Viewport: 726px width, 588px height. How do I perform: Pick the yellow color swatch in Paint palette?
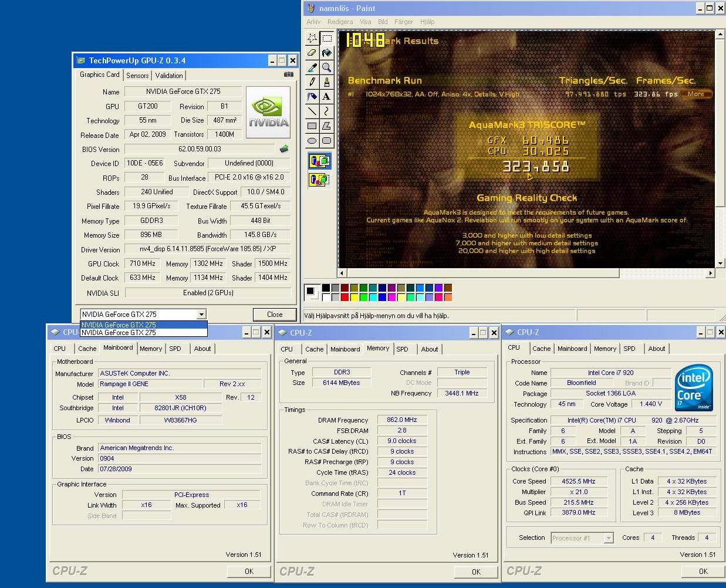coord(354,298)
